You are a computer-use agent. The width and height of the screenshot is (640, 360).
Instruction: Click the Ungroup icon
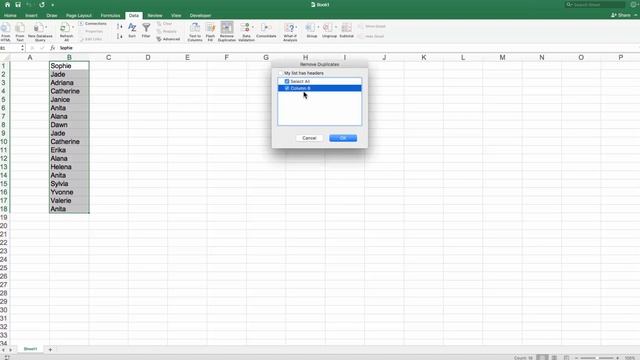point(329,31)
